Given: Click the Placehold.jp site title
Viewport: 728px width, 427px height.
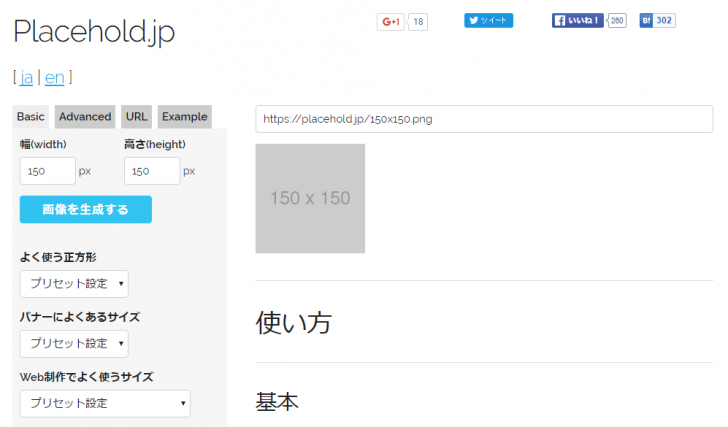Looking at the screenshot, I should point(94,32).
